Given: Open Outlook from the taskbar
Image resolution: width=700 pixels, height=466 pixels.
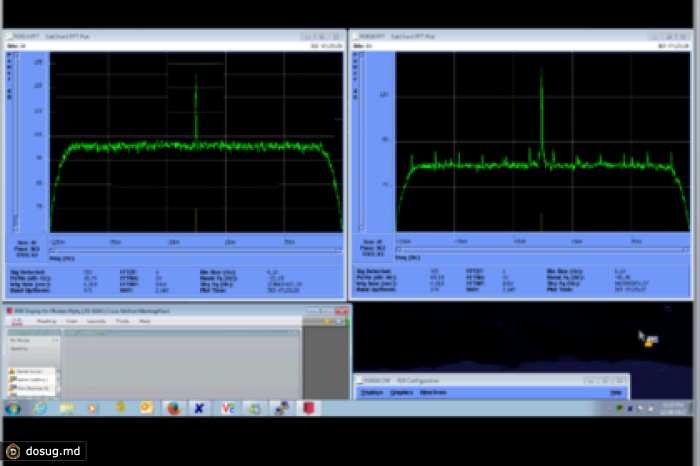Looking at the screenshot, I should [x=146, y=408].
